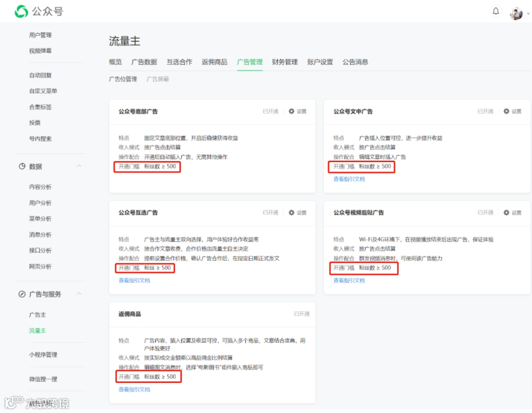Open 用户分析 under 数据
Viewport: 532px width, 413px height.
click(x=40, y=203)
